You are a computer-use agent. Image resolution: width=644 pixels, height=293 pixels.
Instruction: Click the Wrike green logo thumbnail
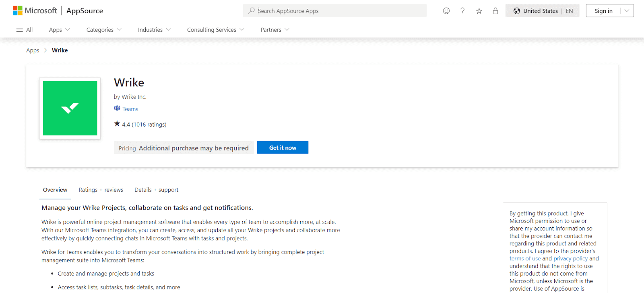pos(70,108)
